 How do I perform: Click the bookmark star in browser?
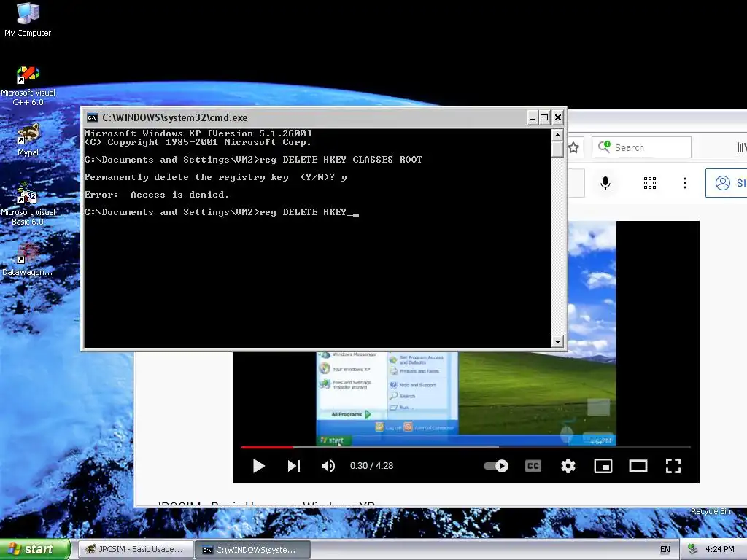coord(573,147)
